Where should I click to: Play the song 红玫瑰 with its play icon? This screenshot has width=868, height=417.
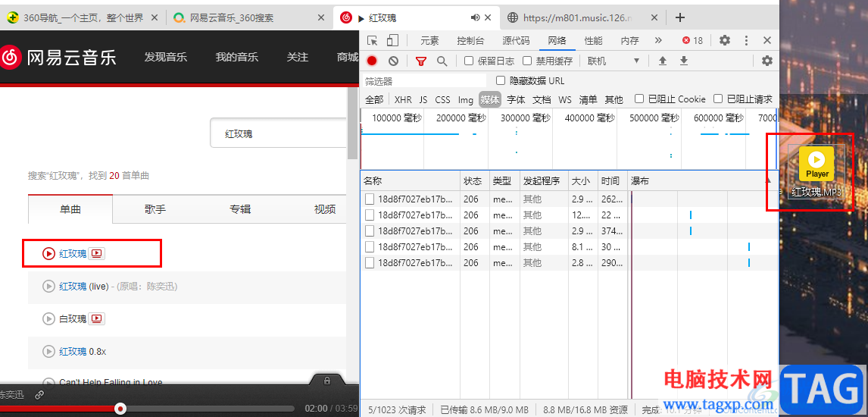[x=48, y=254]
